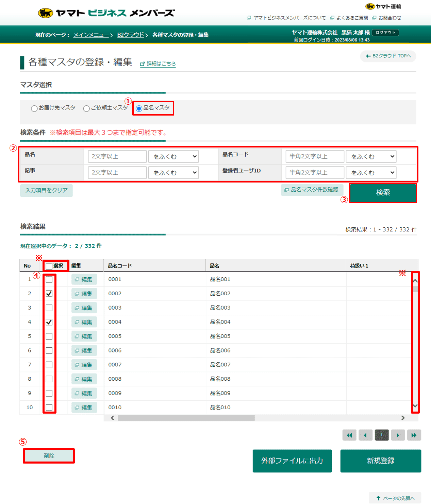
Task: Click the Yamato Business Members logo
Action: (106, 13)
